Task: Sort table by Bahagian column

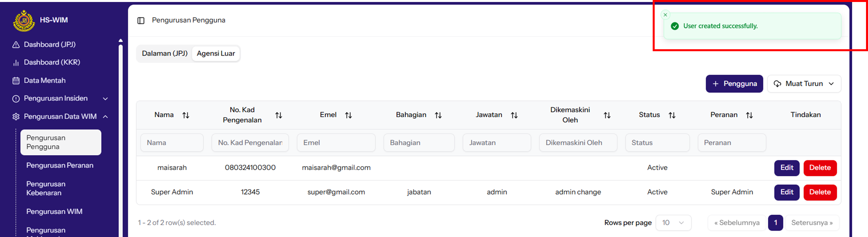Action: click(438, 115)
